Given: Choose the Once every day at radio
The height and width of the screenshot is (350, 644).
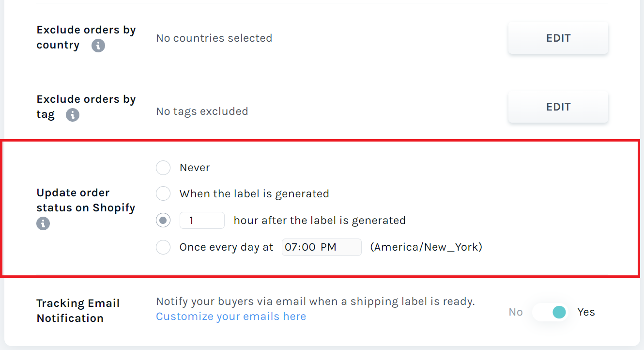Looking at the screenshot, I should click(163, 247).
